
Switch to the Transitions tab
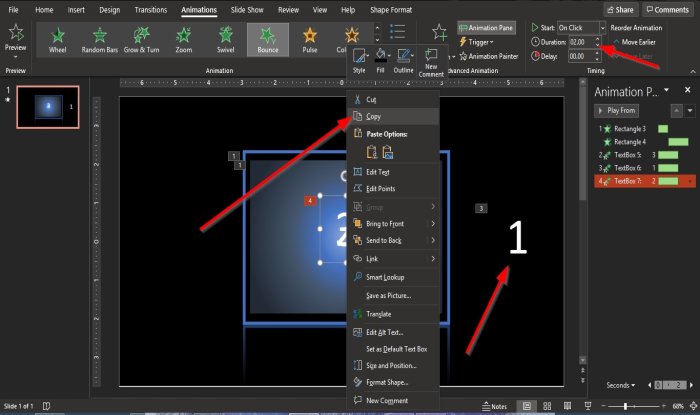[150, 9]
